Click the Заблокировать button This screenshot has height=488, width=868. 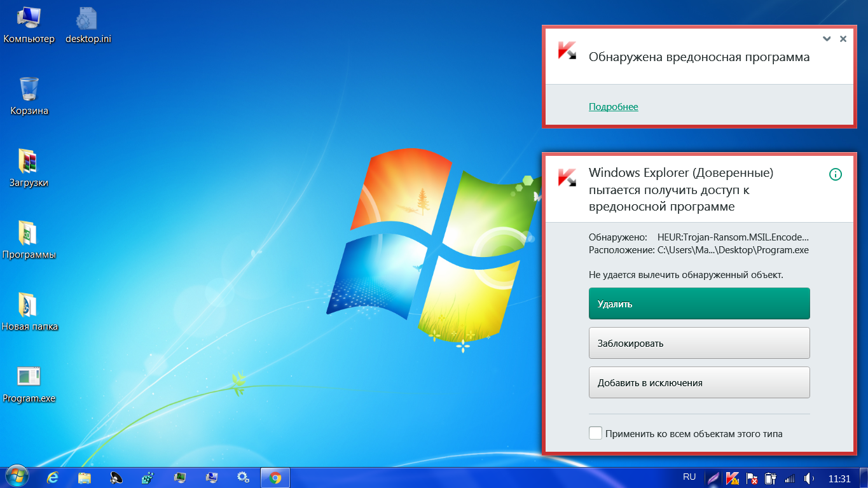click(699, 343)
